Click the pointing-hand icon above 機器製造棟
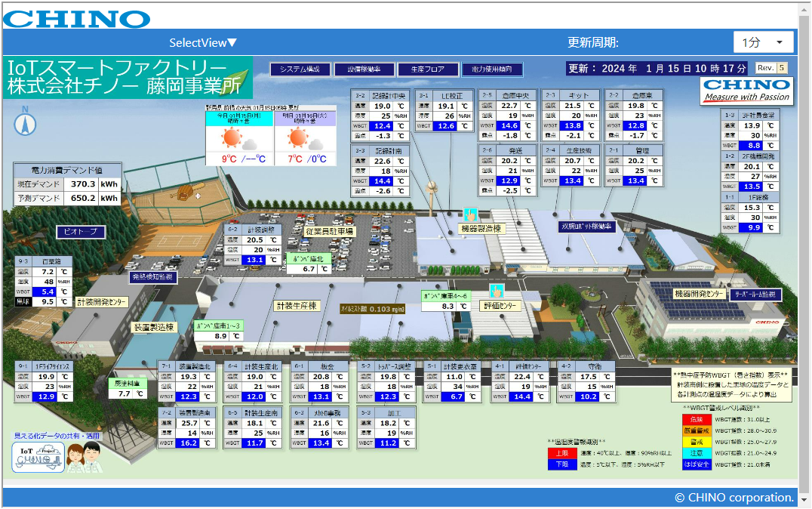Viewport: 812px width, 509px height. 470,214
